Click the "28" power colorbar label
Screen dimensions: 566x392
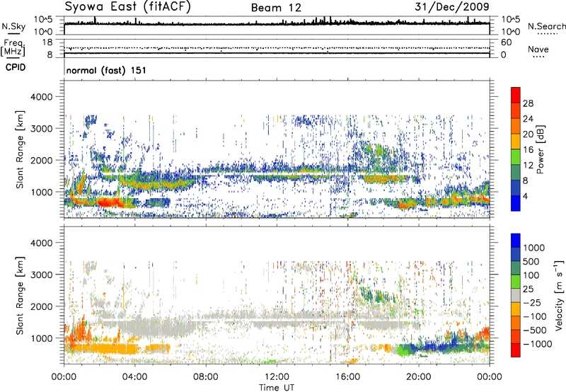tap(528, 103)
